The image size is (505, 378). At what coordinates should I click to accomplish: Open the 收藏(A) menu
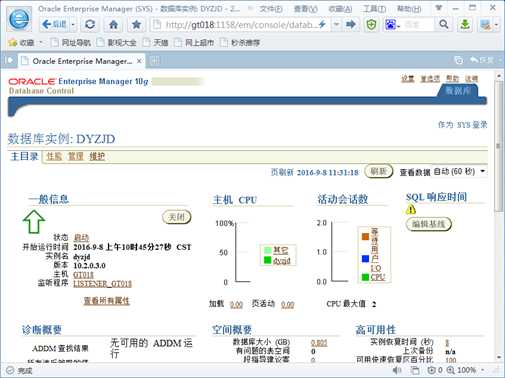click(x=340, y=9)
